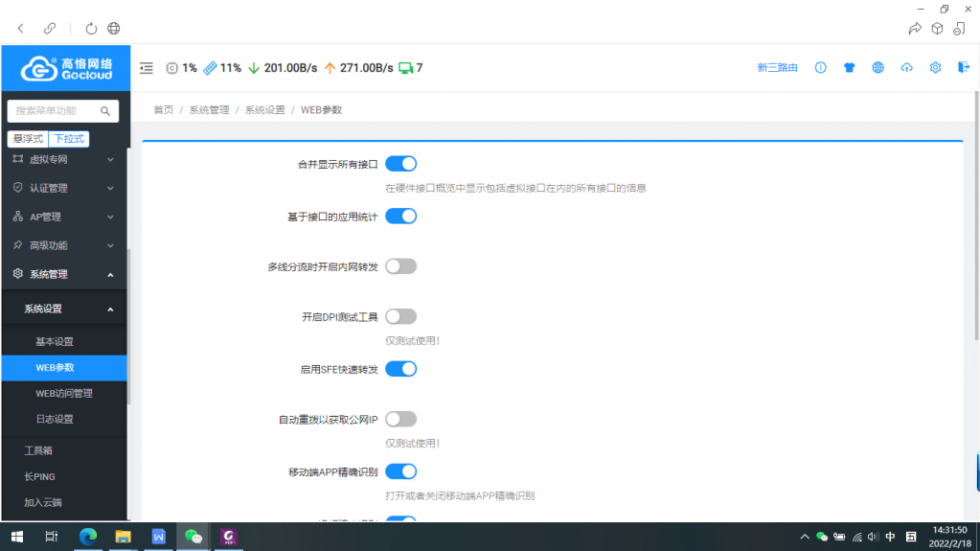Click the CPU usage chip icon
The image size is (980, 551).
pos(171,67)
